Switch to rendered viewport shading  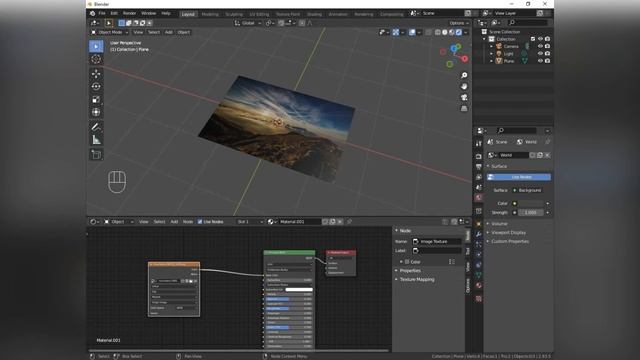(459, 32)
